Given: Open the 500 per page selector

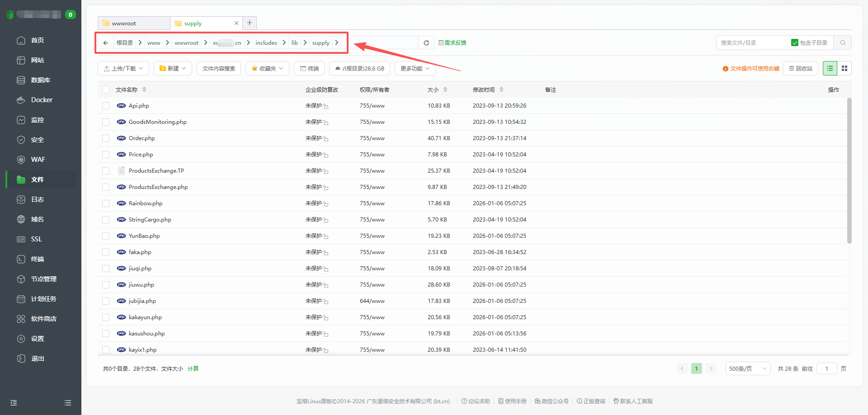Looking at the screenshot, I should (x=747, y=369).
